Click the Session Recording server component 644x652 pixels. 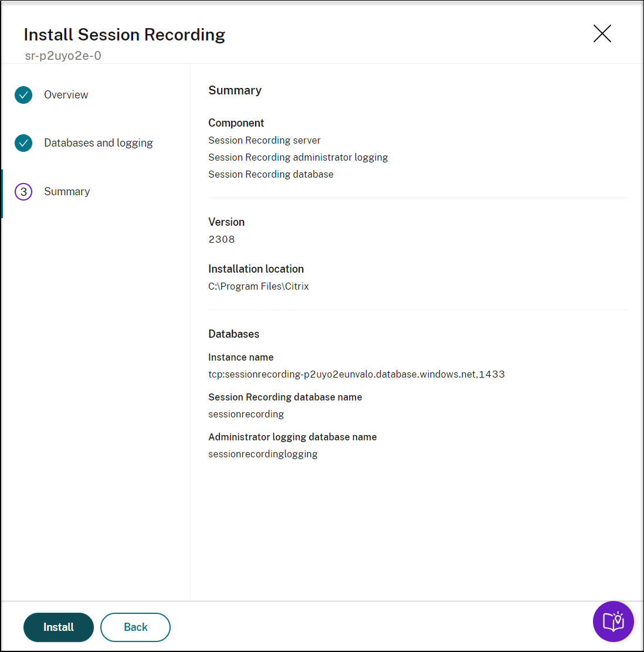264,140
